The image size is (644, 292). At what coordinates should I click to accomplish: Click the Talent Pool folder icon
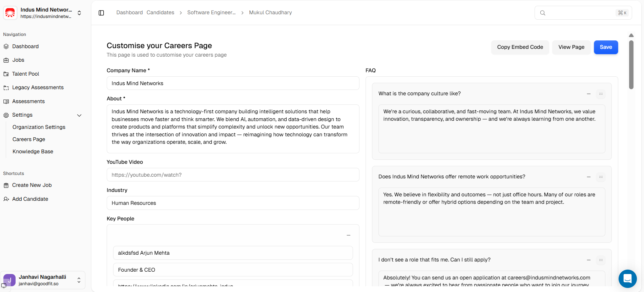(x=6, y=74)
